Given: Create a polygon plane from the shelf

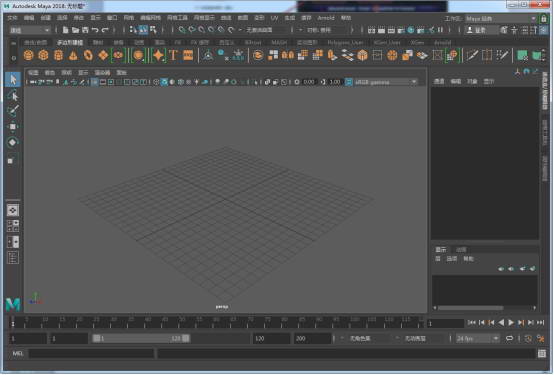Looking at the screenshot, I should click(x=103, y=55).
